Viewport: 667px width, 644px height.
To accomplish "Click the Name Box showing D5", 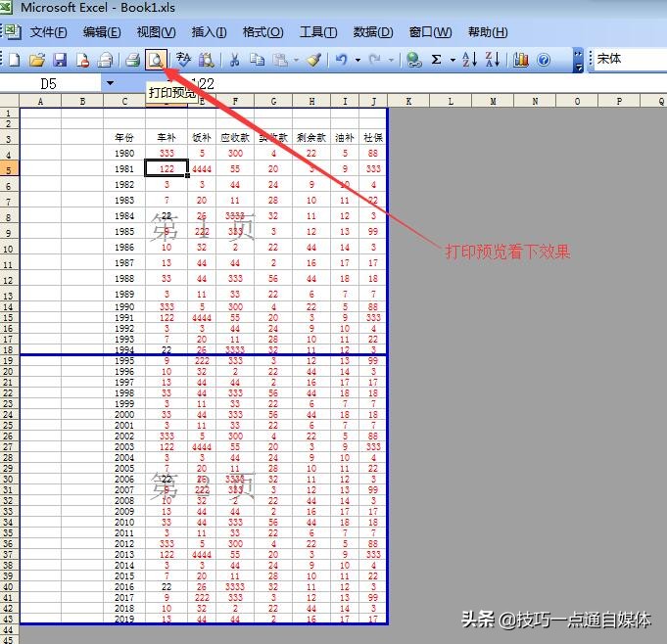I will [50, 84].
